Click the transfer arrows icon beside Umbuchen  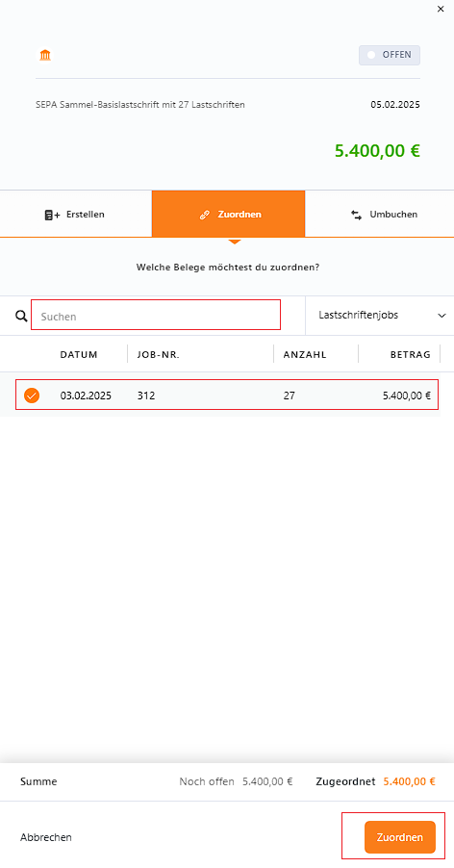point(356,215)
